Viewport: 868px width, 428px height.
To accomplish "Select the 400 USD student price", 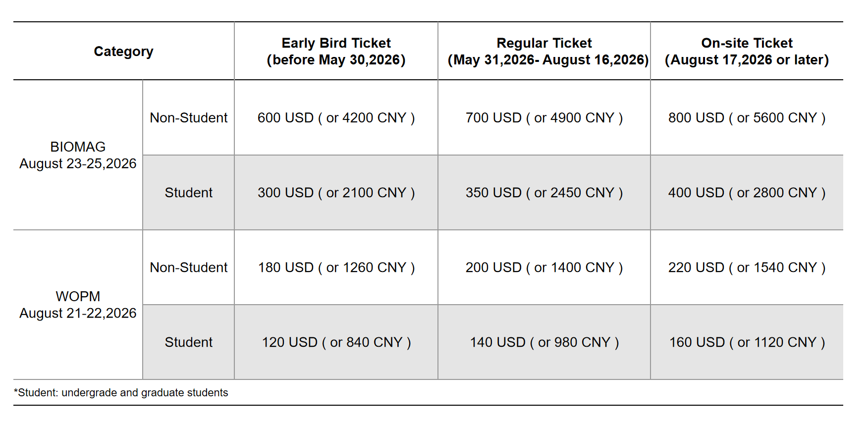I will 747,193.
